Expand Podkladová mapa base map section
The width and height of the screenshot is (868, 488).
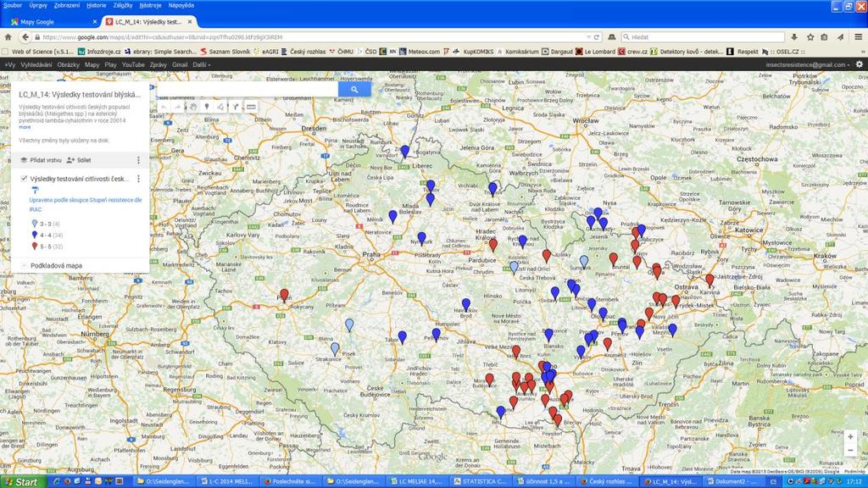24,266
